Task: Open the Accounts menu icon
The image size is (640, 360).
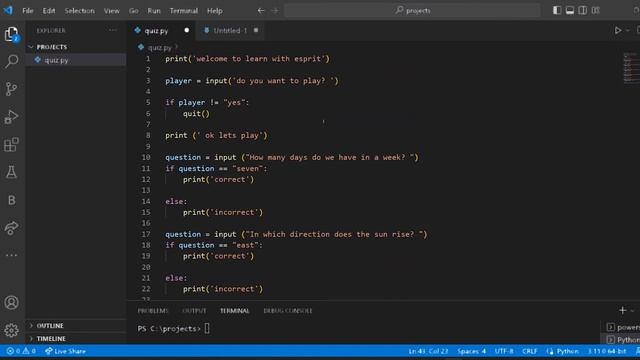Action: click(x=11, y=302)
